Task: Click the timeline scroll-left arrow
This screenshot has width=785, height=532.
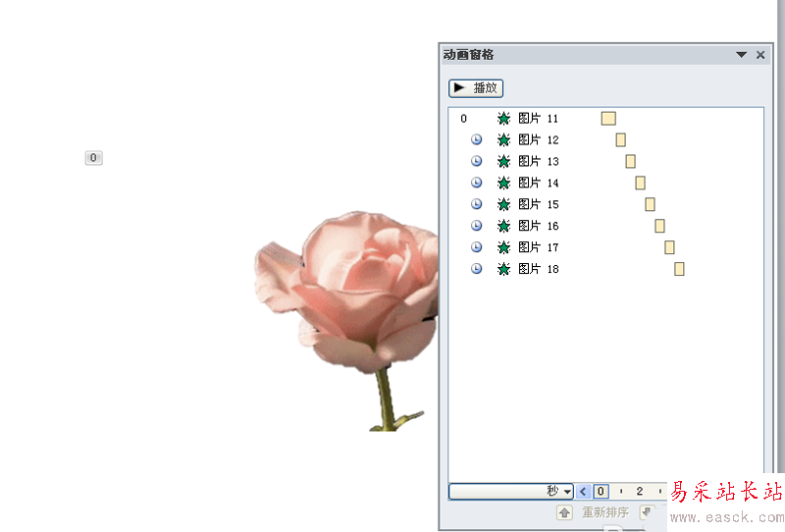Action: [583, 492]
